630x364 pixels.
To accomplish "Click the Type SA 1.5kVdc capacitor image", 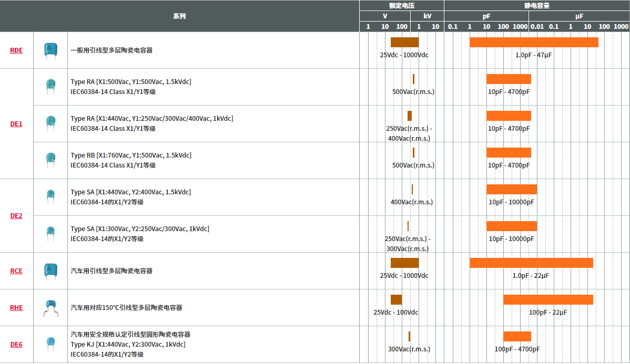I will (50, 196).
